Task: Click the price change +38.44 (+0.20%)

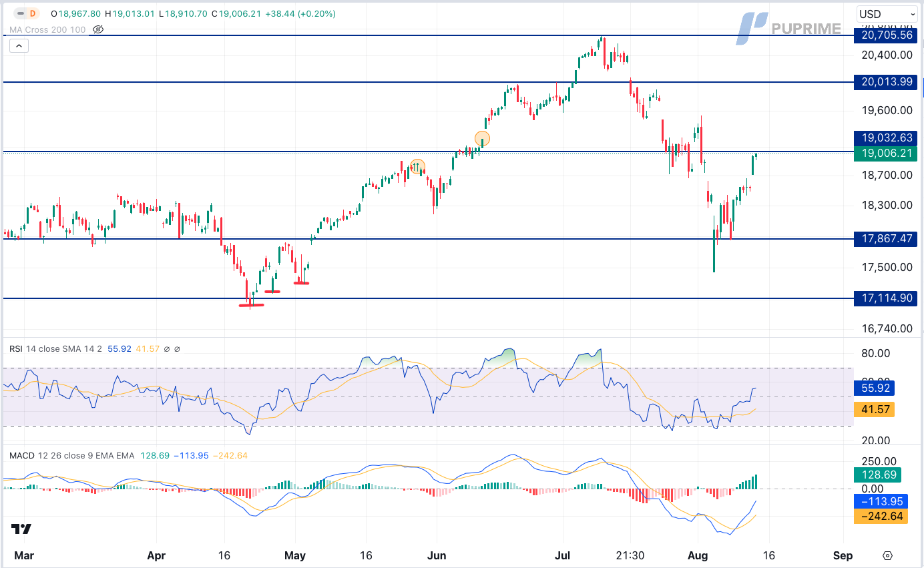Action: click(300, 13)
